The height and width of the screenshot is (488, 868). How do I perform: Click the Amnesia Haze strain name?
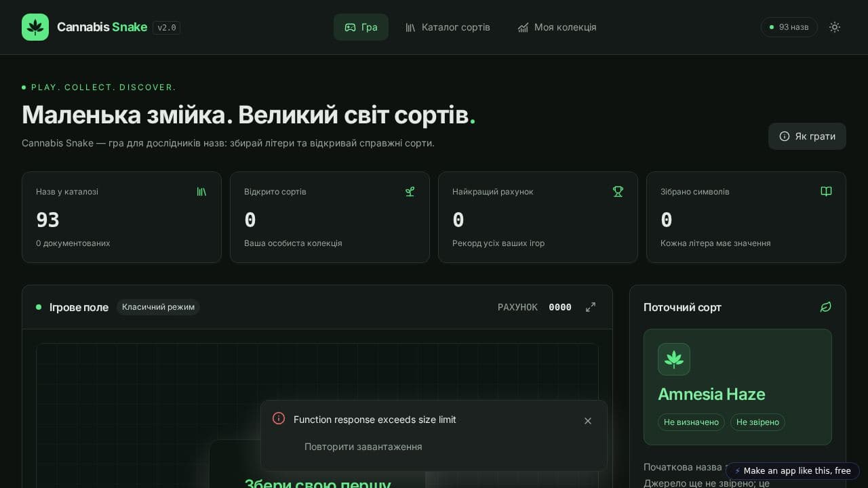(x=711, y=394)
